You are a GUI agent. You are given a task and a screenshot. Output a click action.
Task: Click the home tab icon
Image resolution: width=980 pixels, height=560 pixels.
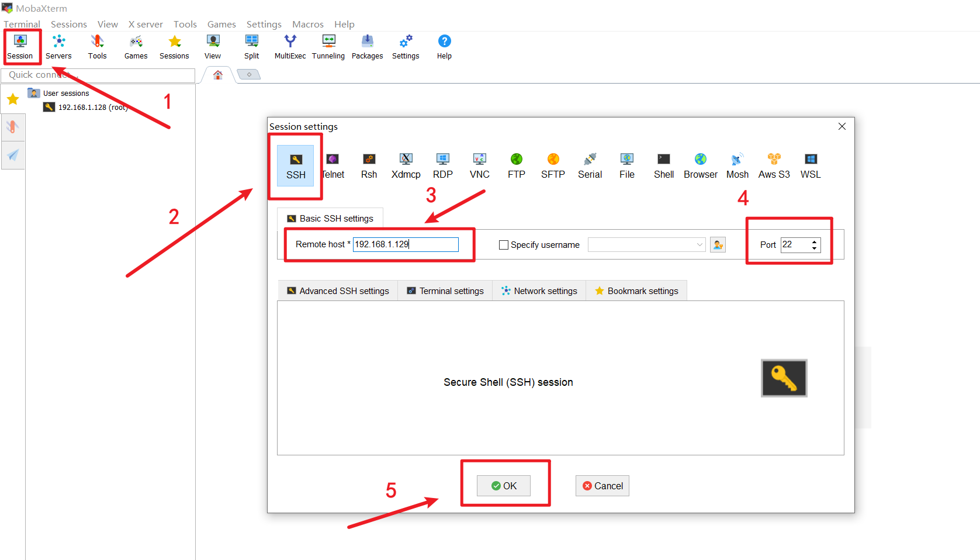tap(218, 75)
